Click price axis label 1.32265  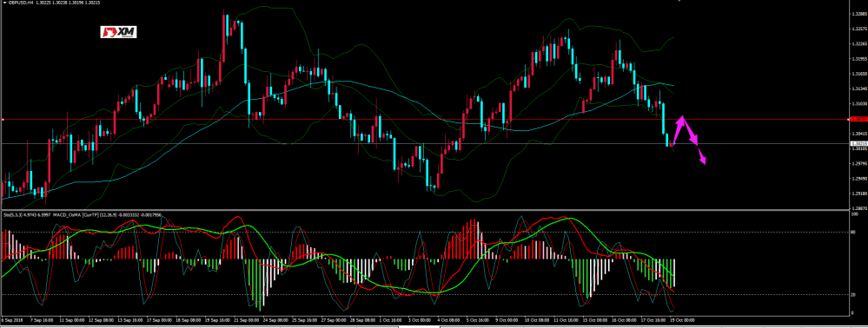(859, 43)
